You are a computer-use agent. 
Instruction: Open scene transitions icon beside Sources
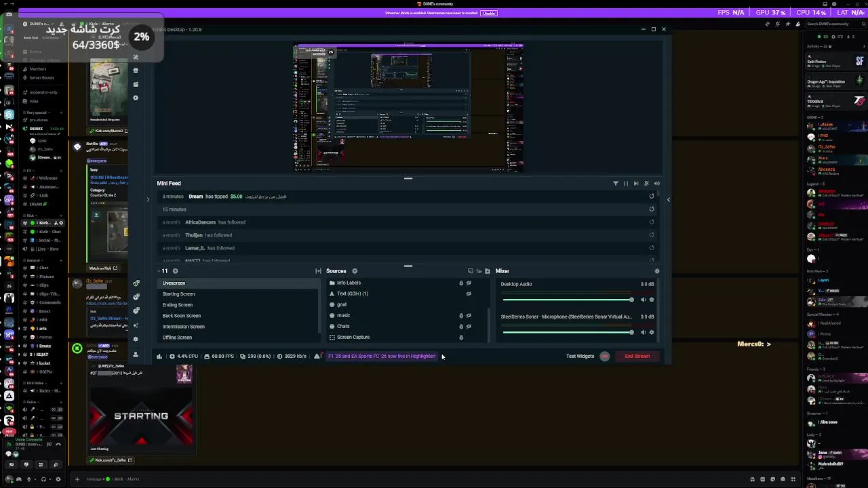(x=318, y=271)
